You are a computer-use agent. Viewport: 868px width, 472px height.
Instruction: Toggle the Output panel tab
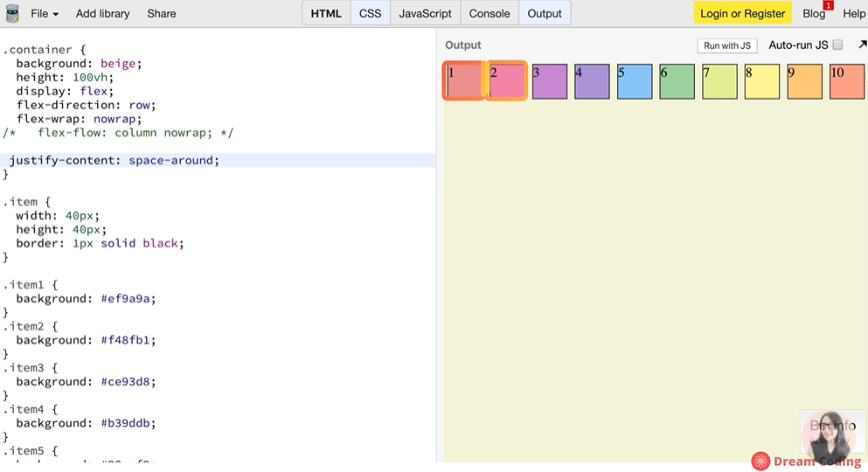(545, 13)
